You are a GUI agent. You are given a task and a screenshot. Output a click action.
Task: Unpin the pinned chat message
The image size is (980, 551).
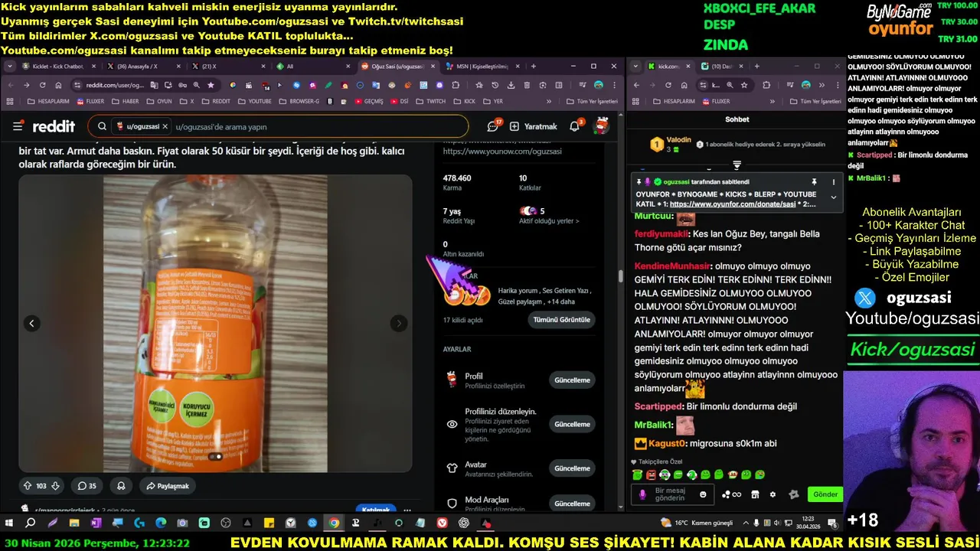814,182
